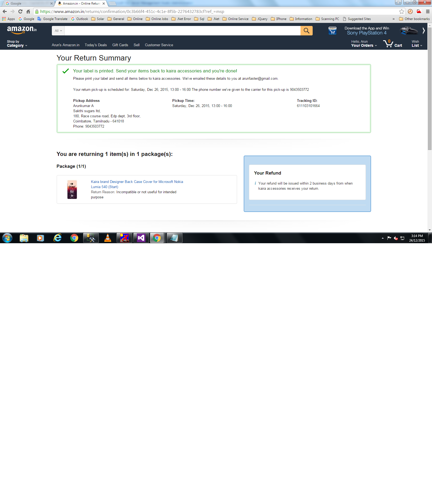Open Windows Media Player taskbar icon
The height and width of the screenshot is (504, 432).
[x=40, y=238]
